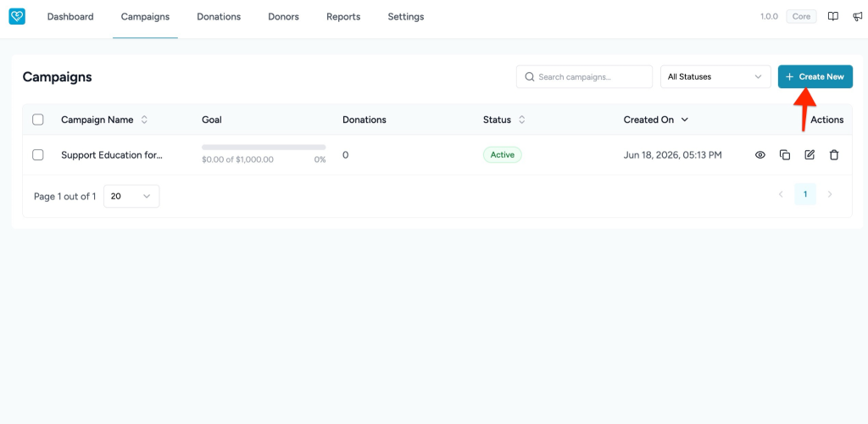This screenshot has width=868, height=424.
Task: Open the rows per page dropdown showing 20
Action: point(131,196)
